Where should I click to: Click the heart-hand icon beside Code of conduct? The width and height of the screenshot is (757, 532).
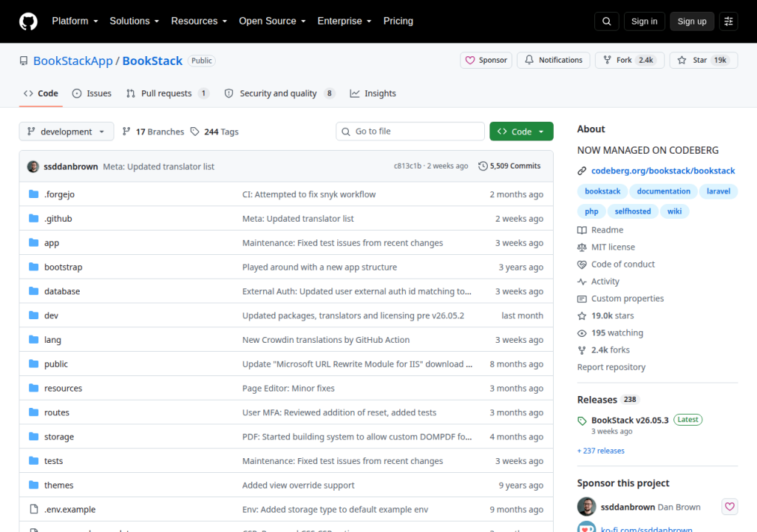582,265
